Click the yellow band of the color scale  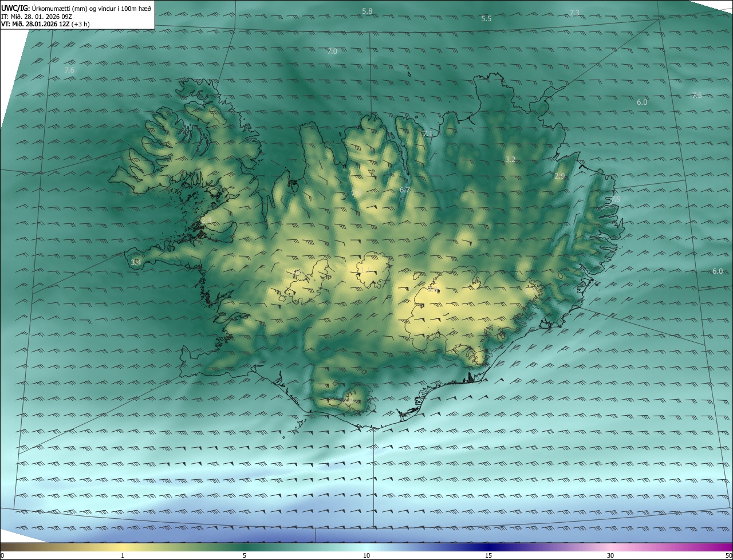point(123,547)
